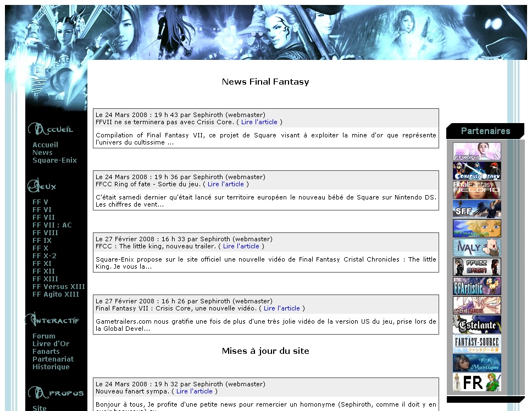Select FF VI in the Jeux menu
Image resolution: width=532 pixels, height=411 pixels.
(x=42, y=209)
